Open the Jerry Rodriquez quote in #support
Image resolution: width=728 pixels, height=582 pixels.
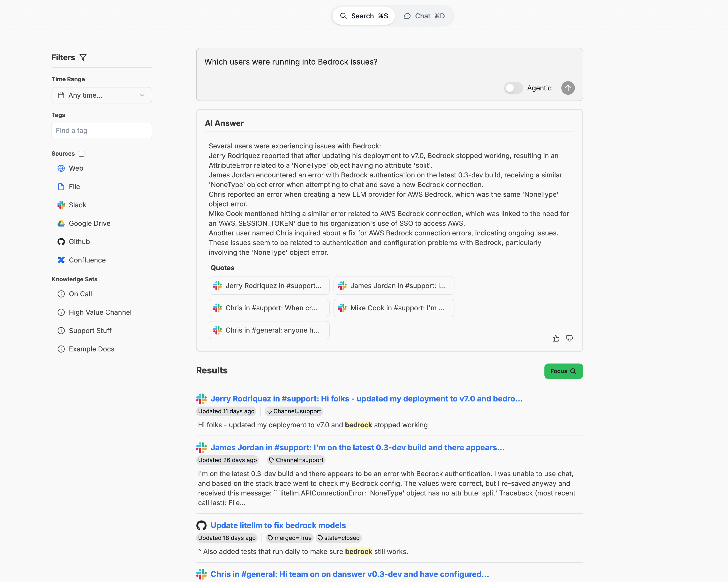[269, 285]
